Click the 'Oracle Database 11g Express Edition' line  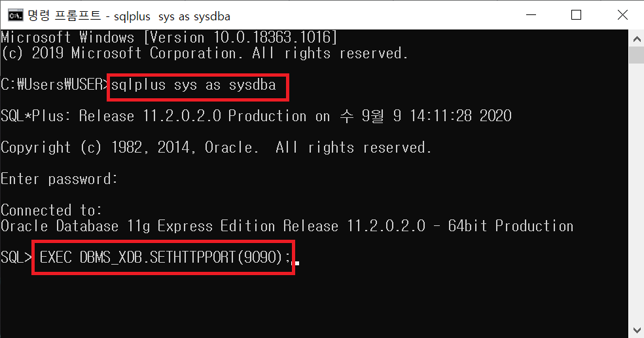(287, 226)
